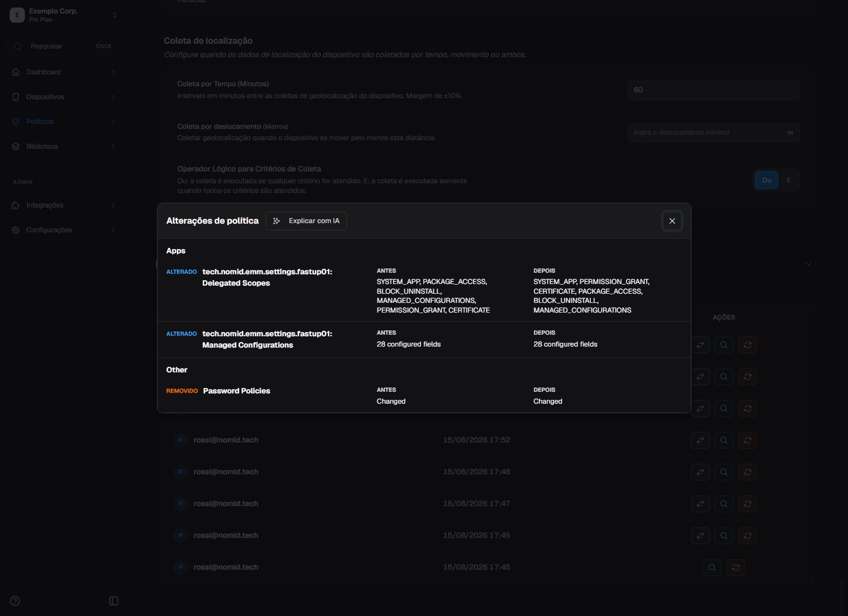Collapse the sidebar with the panel icon
Image resolution: width=848 pixels, height=616 pixels.
pyautogui.click(x=114, y=601)
